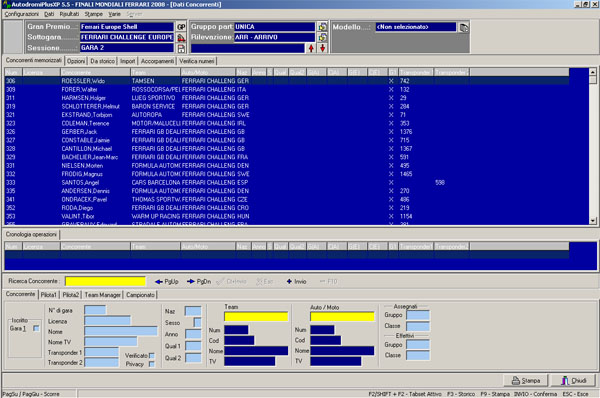
Task: Select the row EKSTRAND,Torbjorn
Action: (x=287, y=115)
